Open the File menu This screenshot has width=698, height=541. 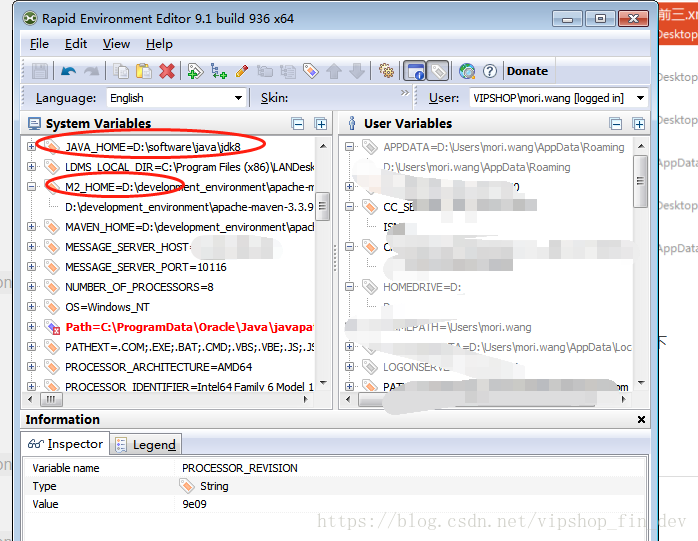[x=39, y=44]
